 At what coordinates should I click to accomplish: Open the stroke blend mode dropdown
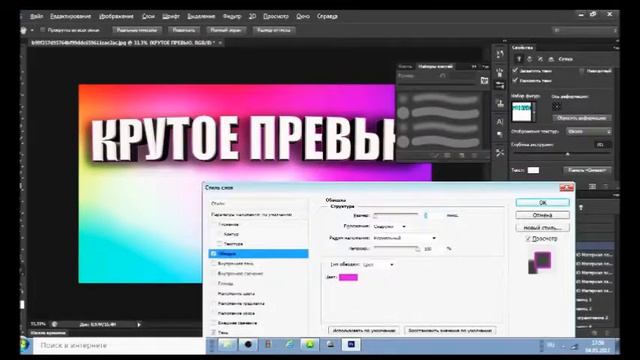coord(404,238)
